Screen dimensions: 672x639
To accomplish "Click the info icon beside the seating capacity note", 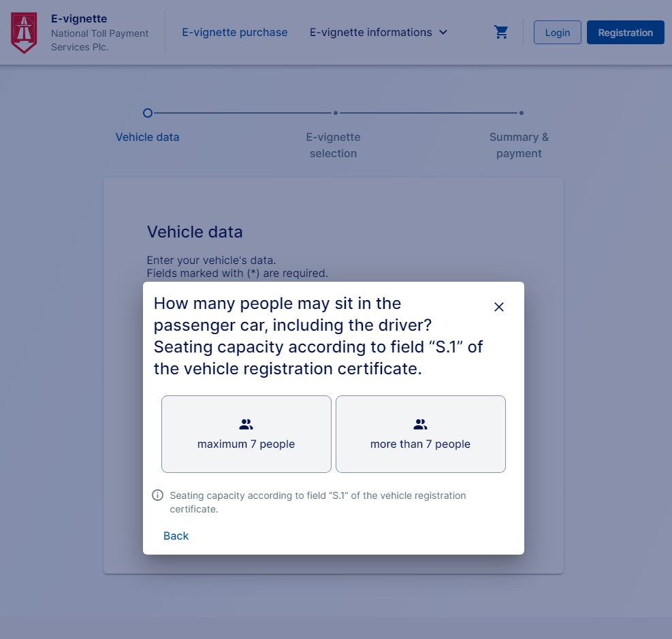I will [157, 495].
